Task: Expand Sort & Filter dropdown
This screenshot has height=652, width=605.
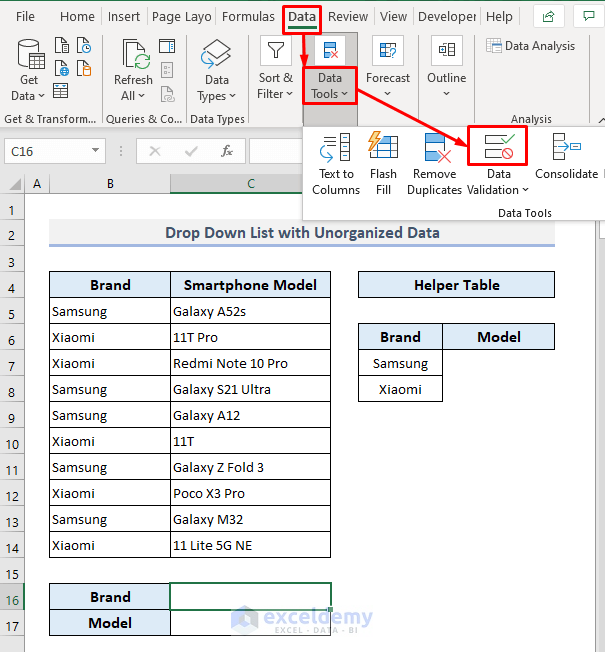Action: click(x=289, y=94)
